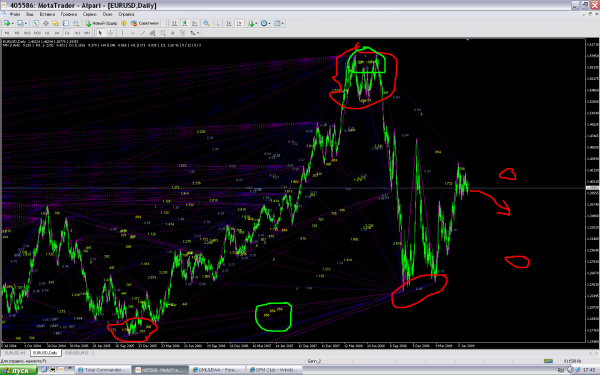The image size is (600, 375).
Task: Select the vertical line drawing tool
Action: [122, 33]
